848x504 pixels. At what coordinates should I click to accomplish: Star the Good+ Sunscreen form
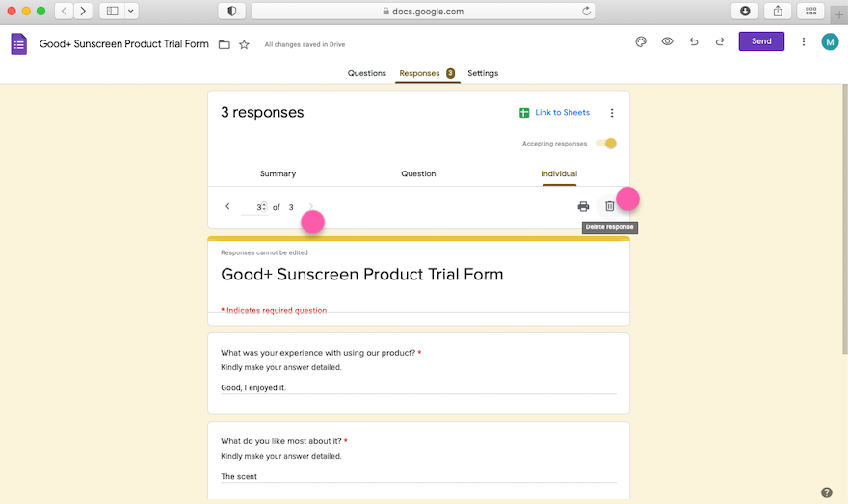point(244,45)
